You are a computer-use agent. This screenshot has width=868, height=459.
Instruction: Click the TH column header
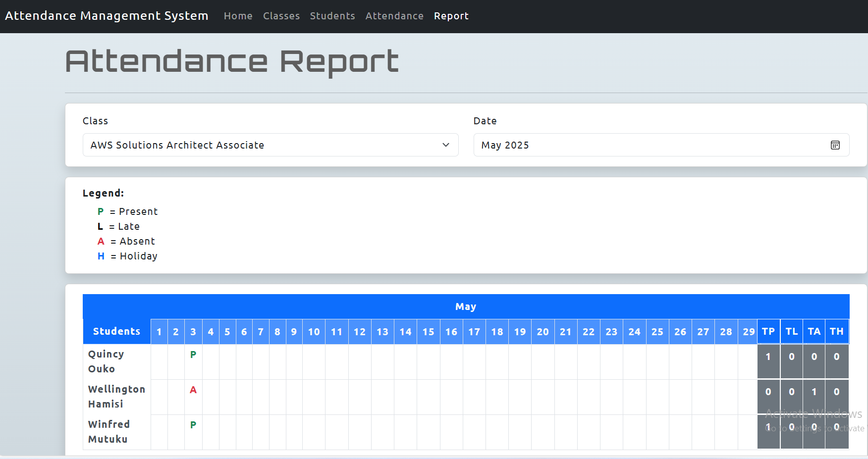click(837, 332)
